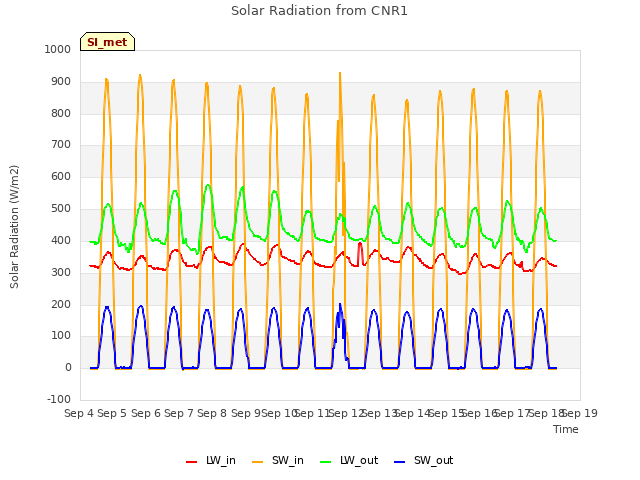Click the Time axis title
Screen dimensions: 640x480
[x=566, y=429]
